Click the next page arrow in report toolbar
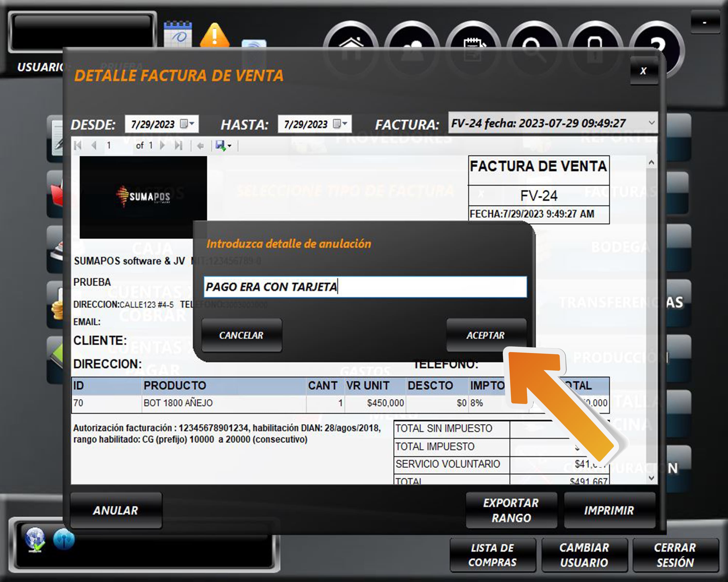The width and height of the screenshot is (728, 582). point(163,146)
